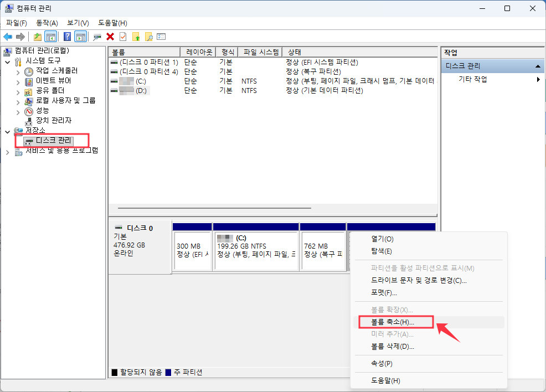546x392 pixels.
Task: Open Help using the blue question mark icon
Action: pos(67,37)
